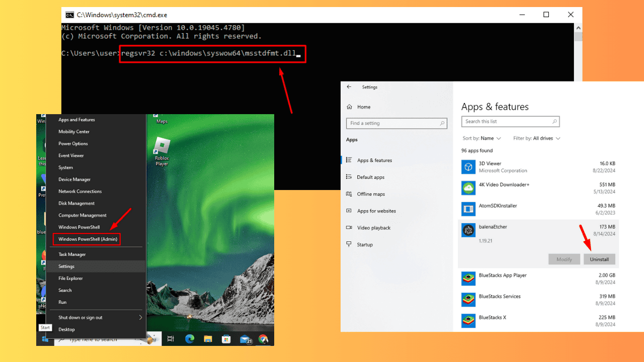Open Startup sidebar page
This screenshot has width=644, height=362.
pos(365,245)
